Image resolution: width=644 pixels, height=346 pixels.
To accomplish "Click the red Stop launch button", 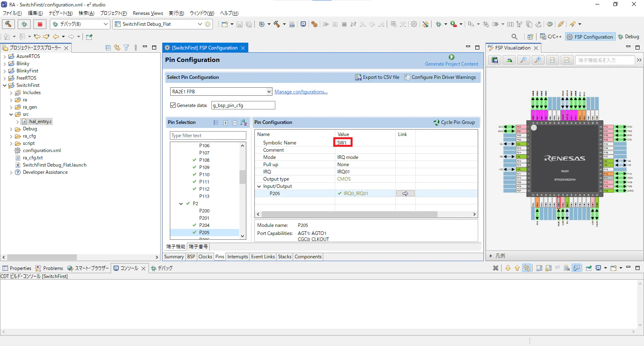I will (40, 24).
